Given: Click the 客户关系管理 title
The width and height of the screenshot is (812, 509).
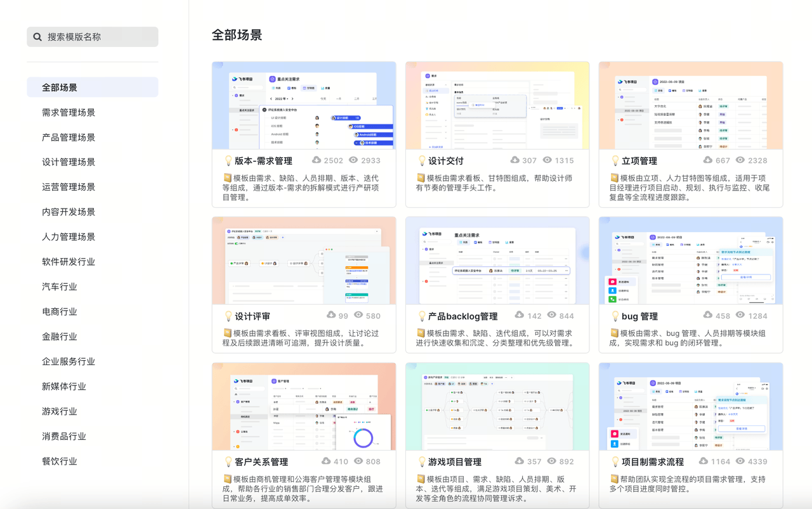Looking at the screenshot, I should click(261, 462).
